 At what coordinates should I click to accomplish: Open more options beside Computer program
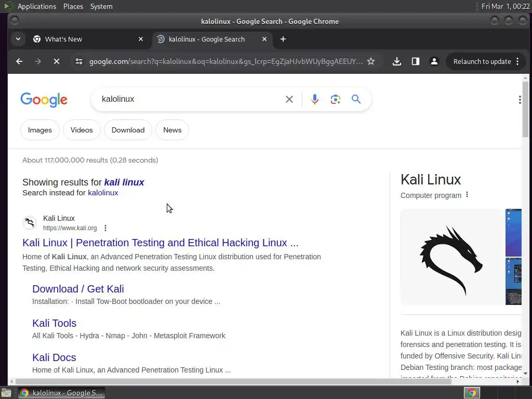(x=467, y=195)
